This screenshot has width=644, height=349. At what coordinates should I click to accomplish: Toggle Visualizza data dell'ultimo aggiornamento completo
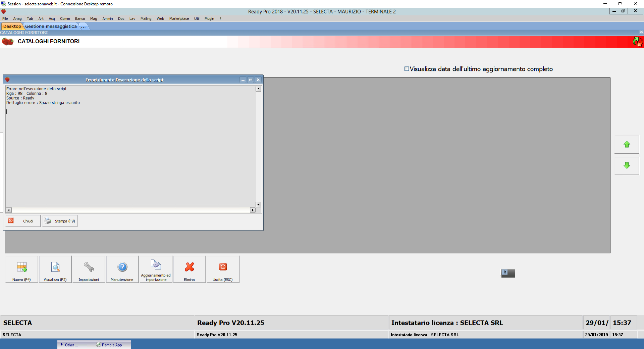pos(407,69)
